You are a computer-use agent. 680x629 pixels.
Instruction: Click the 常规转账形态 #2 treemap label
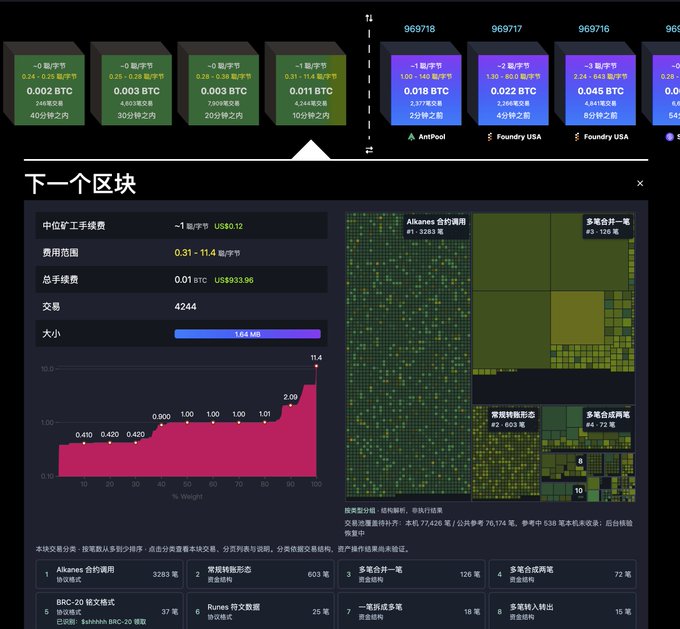click(513, 419)
